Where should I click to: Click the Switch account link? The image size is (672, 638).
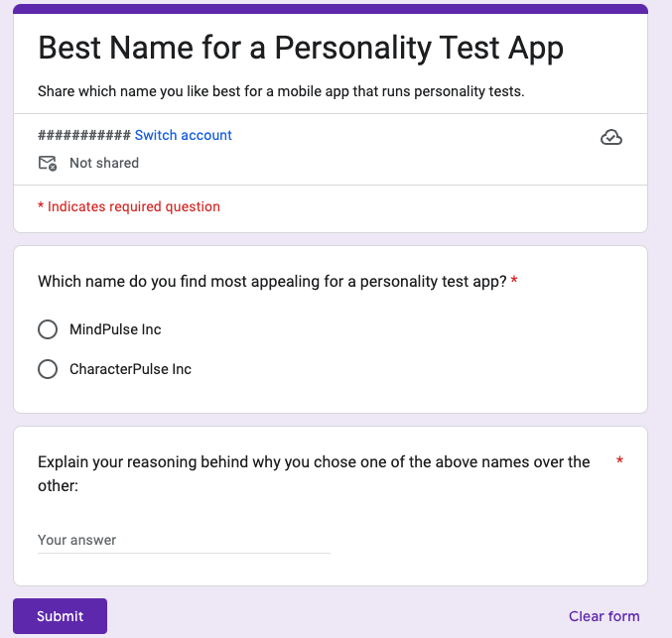pyautogui.click(x=184, y=135)
